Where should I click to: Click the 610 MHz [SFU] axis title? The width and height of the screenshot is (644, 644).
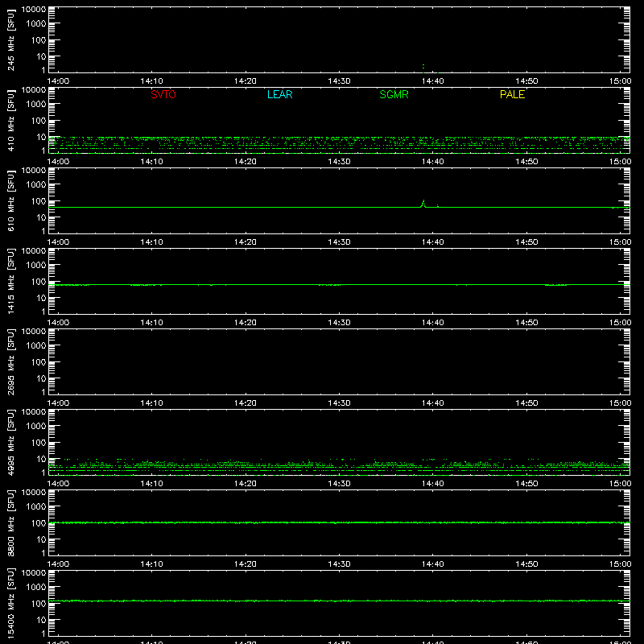(10, 200)
